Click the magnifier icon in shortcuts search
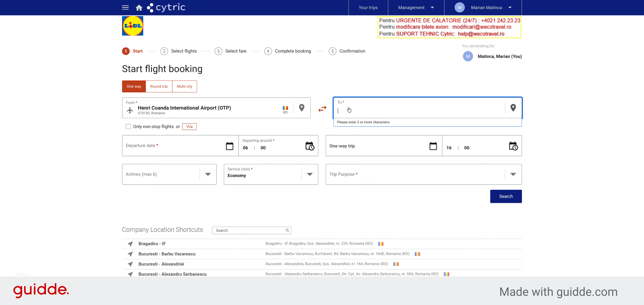Viewport: 644px width, 305px height. tap(287, 230)
